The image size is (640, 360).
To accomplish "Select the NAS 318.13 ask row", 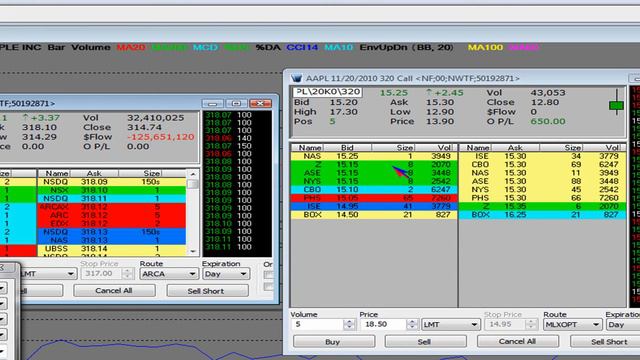I will [112, 240].
